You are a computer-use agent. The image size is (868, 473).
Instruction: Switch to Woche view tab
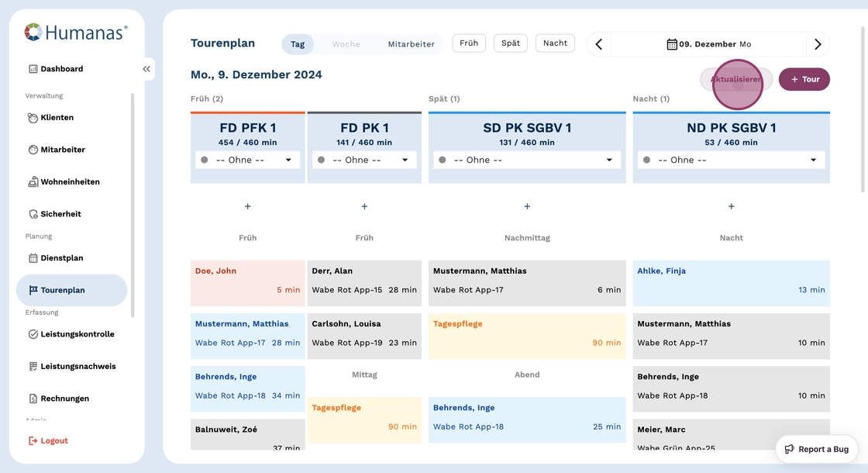pyautogui.click(x=346, y=43)
